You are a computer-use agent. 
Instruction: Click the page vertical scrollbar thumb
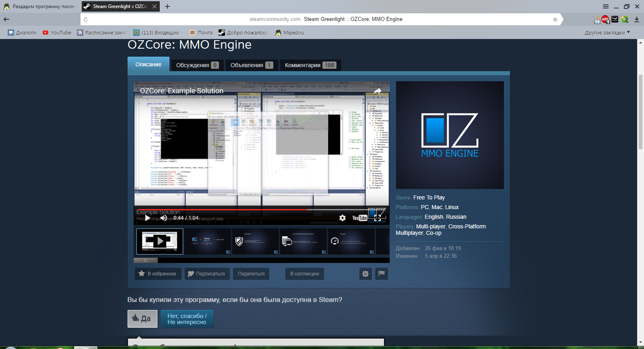(640, 113)
